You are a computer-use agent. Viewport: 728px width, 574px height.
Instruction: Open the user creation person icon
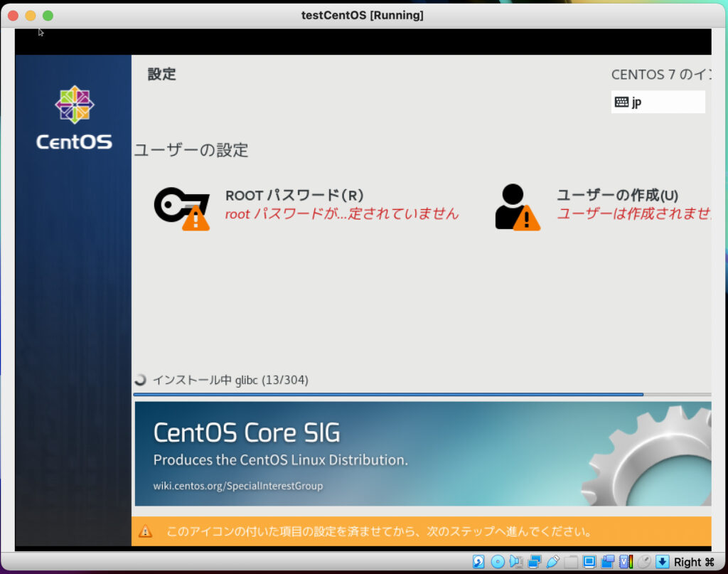coord(518,207)
